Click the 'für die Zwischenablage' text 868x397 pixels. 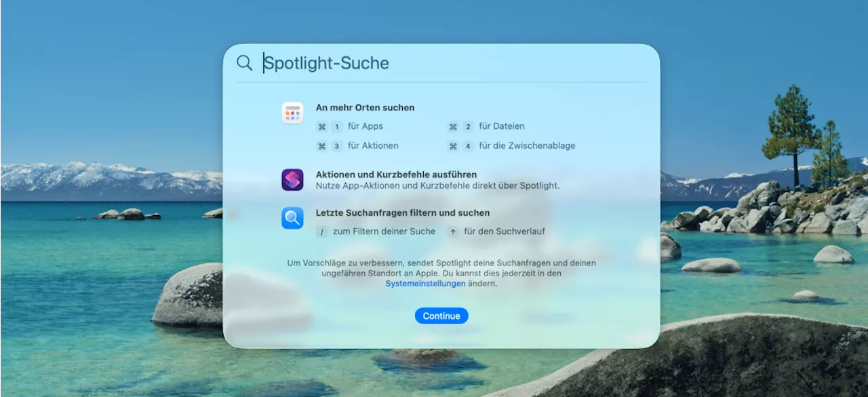pyautogui.click(x=527, y=146)
